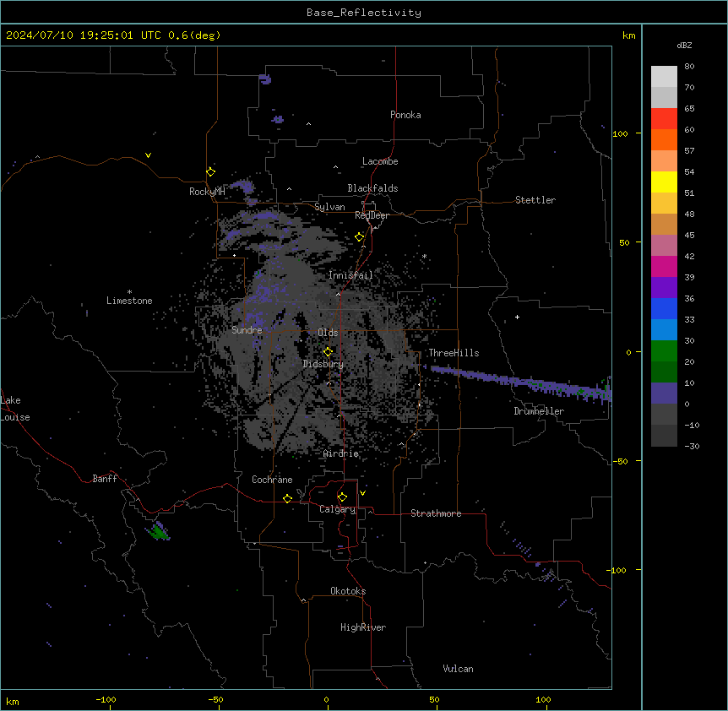The image size is (728, 711).
Task: Click the Sylvan label
Action: coord(329,207)
